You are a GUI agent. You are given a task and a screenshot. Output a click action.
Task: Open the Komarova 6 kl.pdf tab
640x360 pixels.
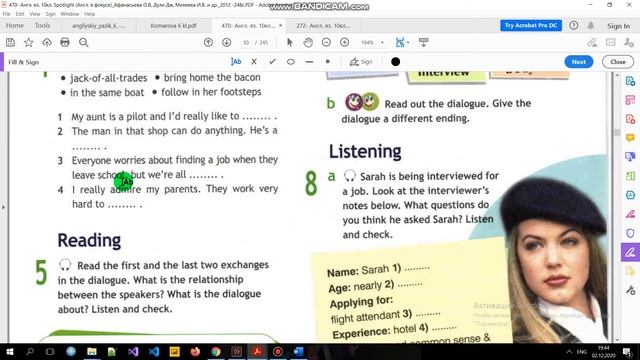coord(173,26)
